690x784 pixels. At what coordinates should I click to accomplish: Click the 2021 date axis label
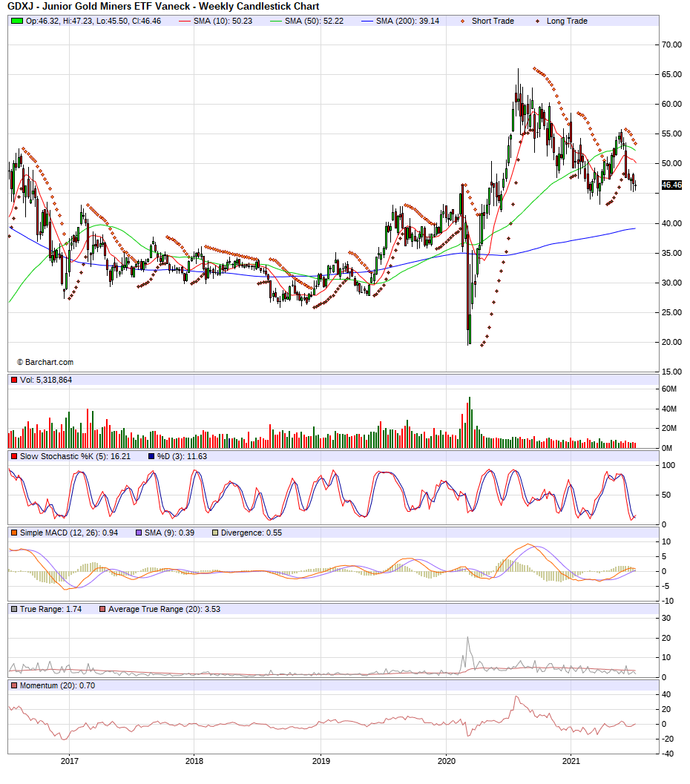pos(571,762)
